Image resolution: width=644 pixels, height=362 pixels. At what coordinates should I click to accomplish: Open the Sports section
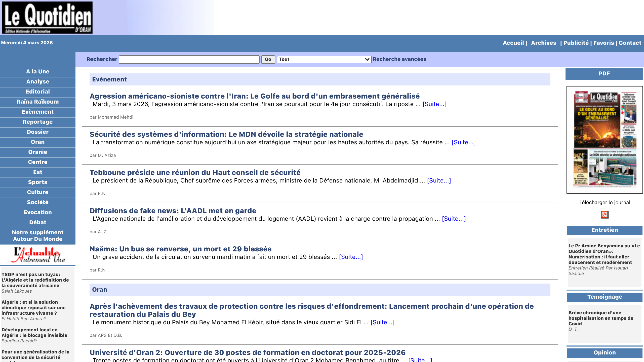[37, 182]
